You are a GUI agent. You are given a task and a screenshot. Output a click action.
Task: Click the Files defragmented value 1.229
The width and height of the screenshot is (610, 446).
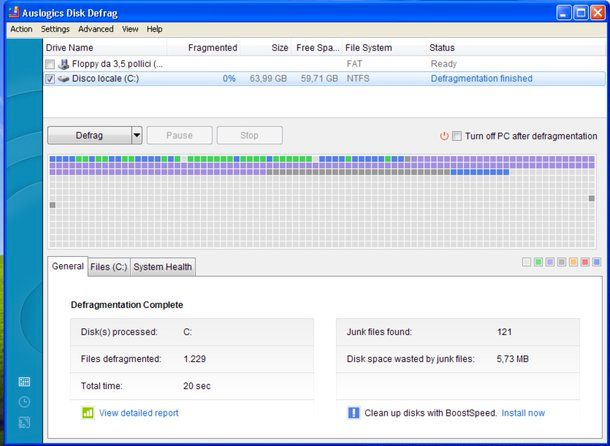pyautogui.click(x=195, y=359)
